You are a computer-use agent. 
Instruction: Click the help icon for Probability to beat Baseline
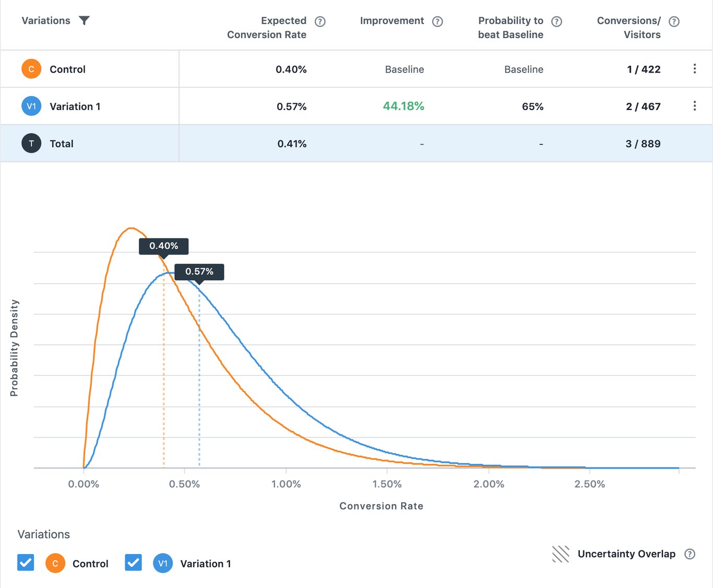556,21
